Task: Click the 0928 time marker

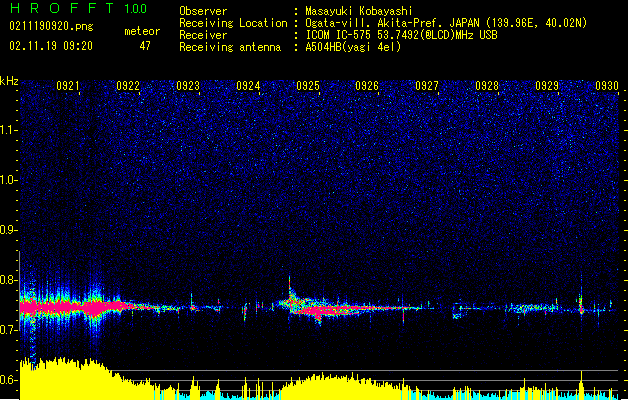Action: 487,86
